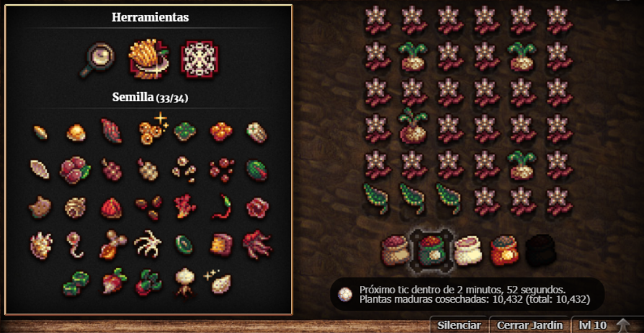Select the green four-leaf clover seed
This screenshot has height=333, width=644.
point(185,131)
